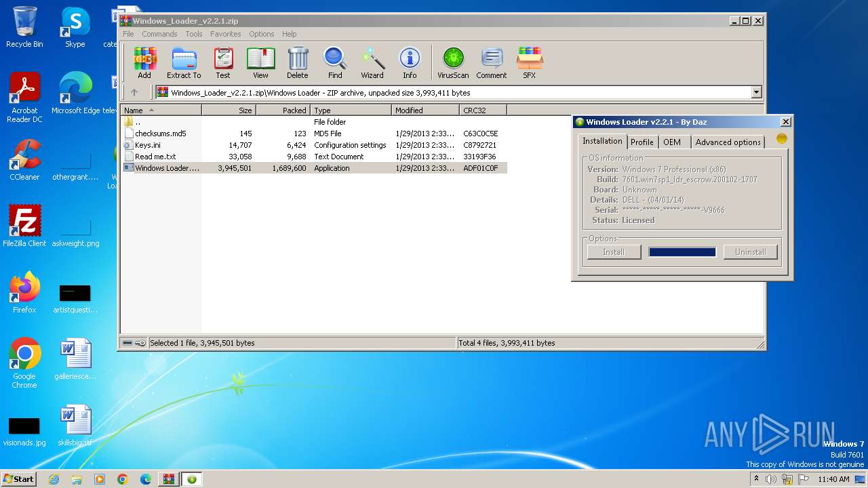Click the taskbar clock showing 11:40 AM
The width and height of the screenshot is (868, 488).
tap(833, 479)
